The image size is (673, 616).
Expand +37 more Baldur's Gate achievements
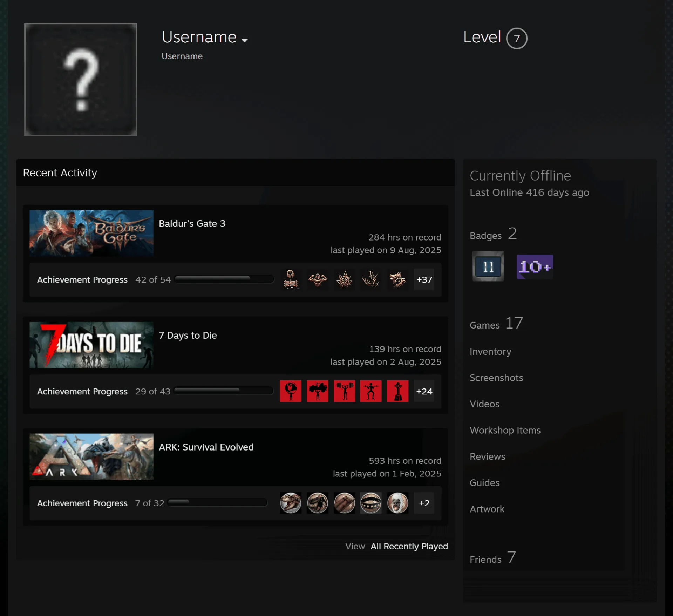coord(424,279)
